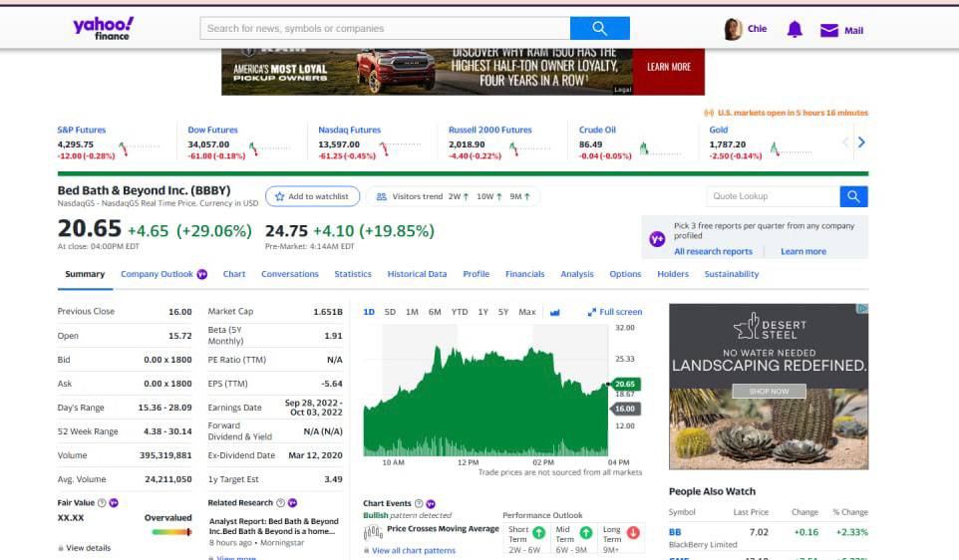The width and height of the screenshot is (959, 560).
Task: Click in the main news search field
Action: tap(386, 28)
